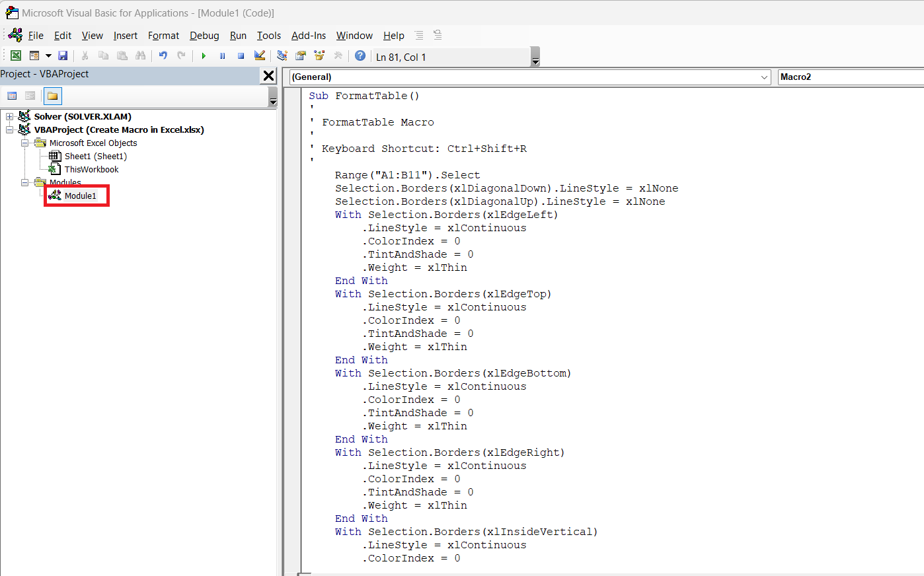Open the Run menu

pos(238,36)
